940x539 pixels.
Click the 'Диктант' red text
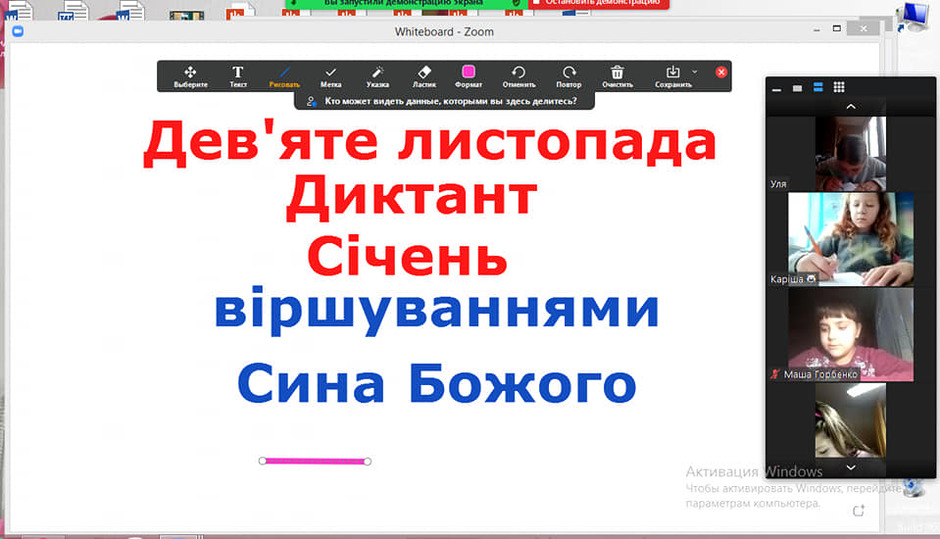[x=411, y=196]
